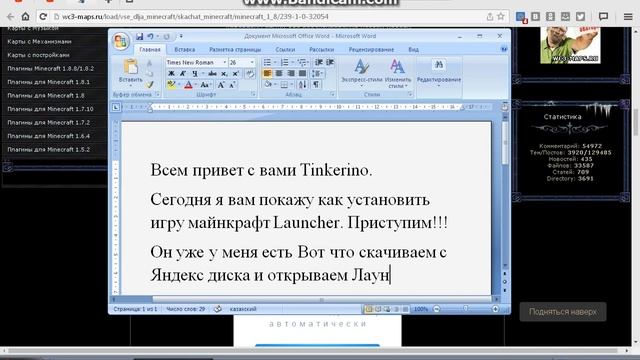This screenshot has height=360, width=640.
Task: Click the spell check status icon
Action: [x=218, y=309]
